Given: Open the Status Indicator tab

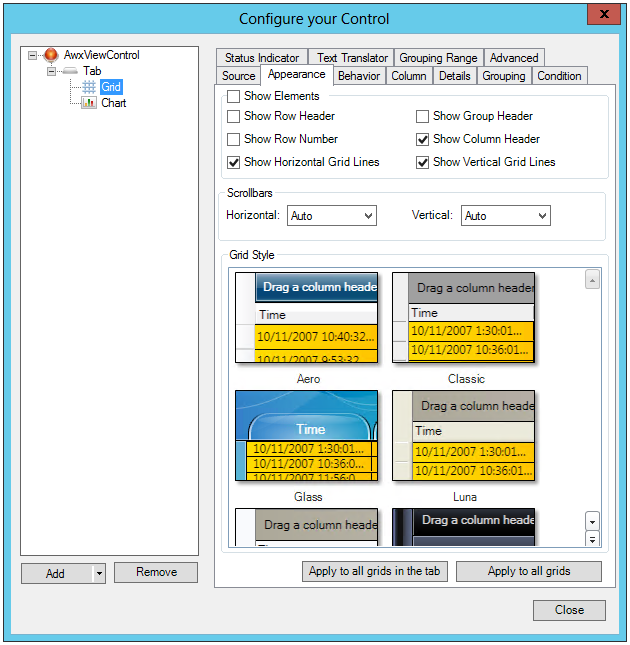Looking at the screenshot, I should [x=262, y=58].
